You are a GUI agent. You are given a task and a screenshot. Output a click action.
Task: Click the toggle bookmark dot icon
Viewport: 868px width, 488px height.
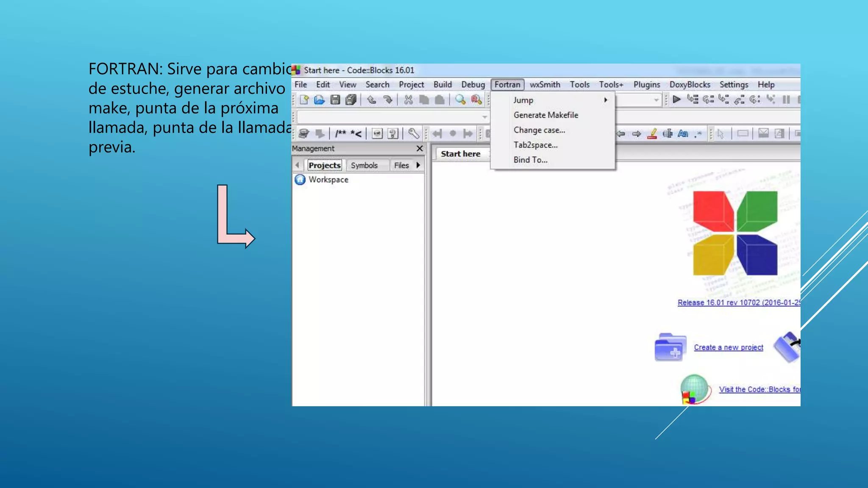453,134
